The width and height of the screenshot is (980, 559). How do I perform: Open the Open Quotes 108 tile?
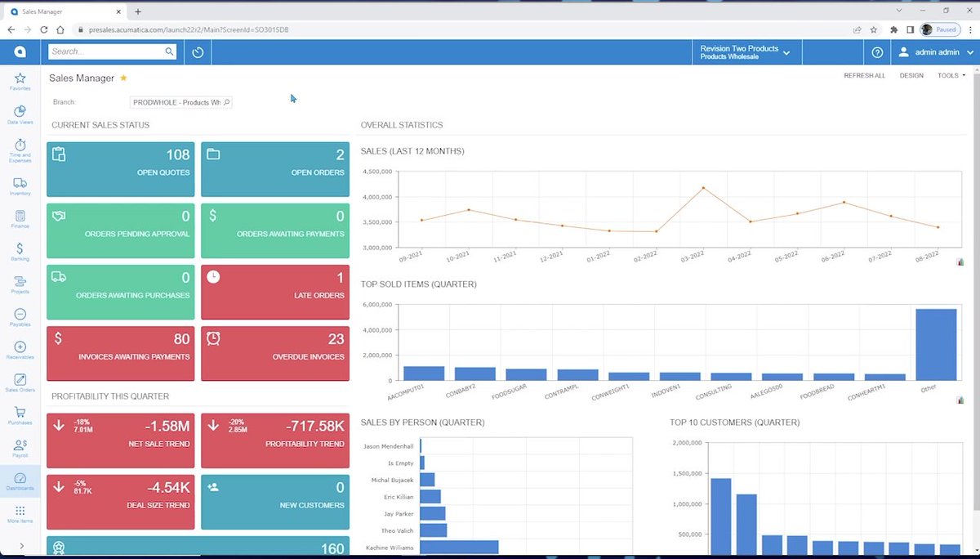(x=121, y=169)
